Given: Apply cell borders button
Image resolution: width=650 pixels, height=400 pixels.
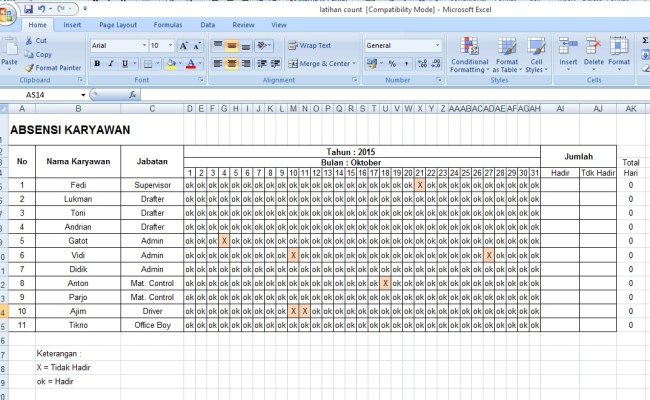Looking at the screenshot, I should (x=148, y=63).
